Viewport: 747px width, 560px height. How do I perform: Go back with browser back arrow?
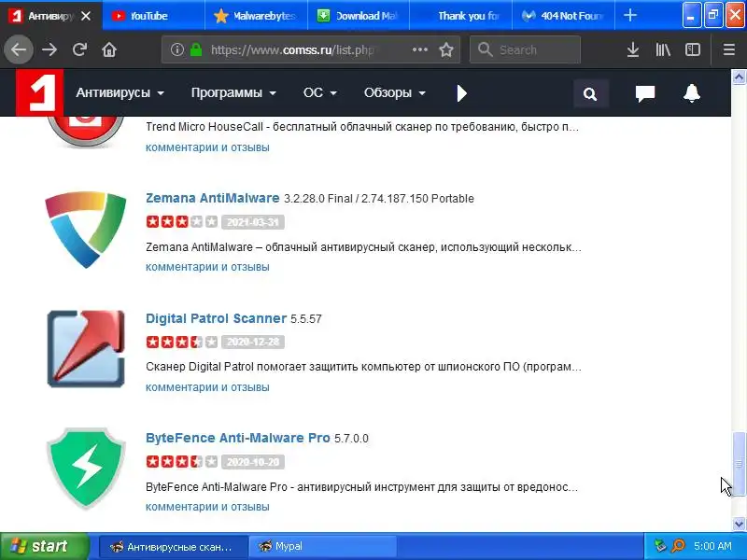click(19, 49)
